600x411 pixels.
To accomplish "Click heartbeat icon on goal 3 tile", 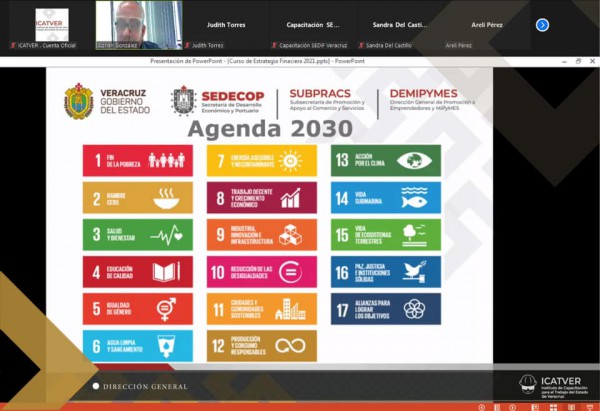I will click(x=166, y=235).
